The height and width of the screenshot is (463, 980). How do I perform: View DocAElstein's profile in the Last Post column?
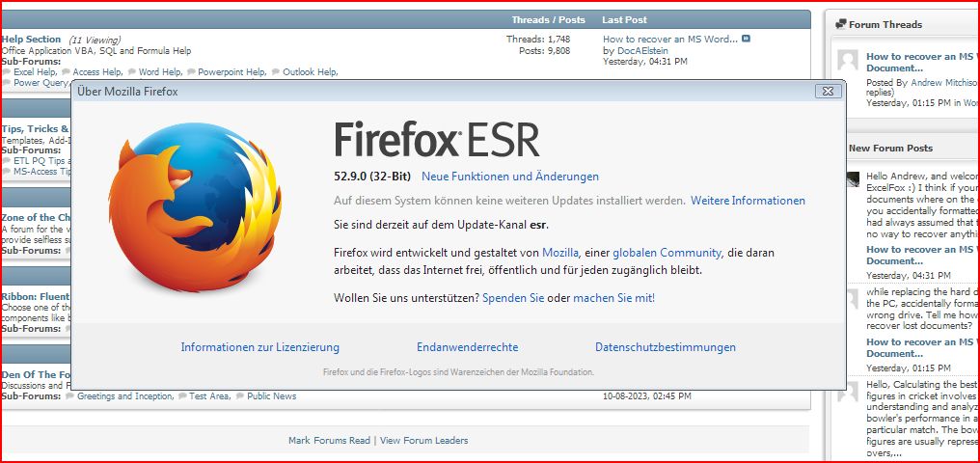click(x=643, y=50)
